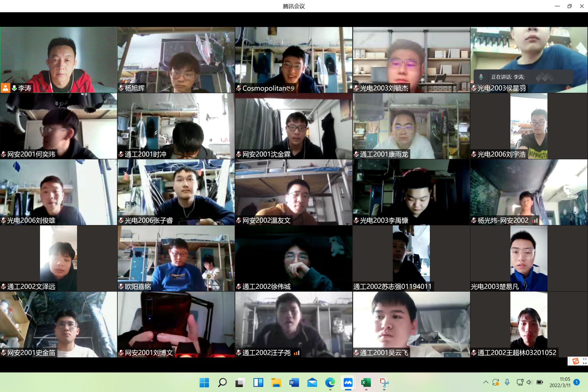
Task: Open the Windows Start menu
Action: click(x=204, y=382)
